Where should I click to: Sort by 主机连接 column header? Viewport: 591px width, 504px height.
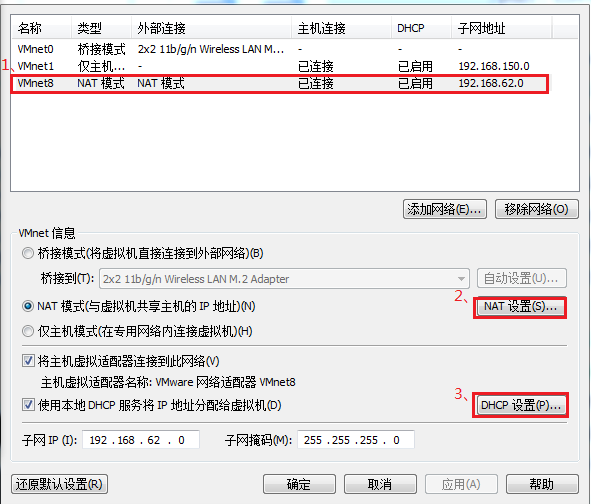tap(341, 28)
